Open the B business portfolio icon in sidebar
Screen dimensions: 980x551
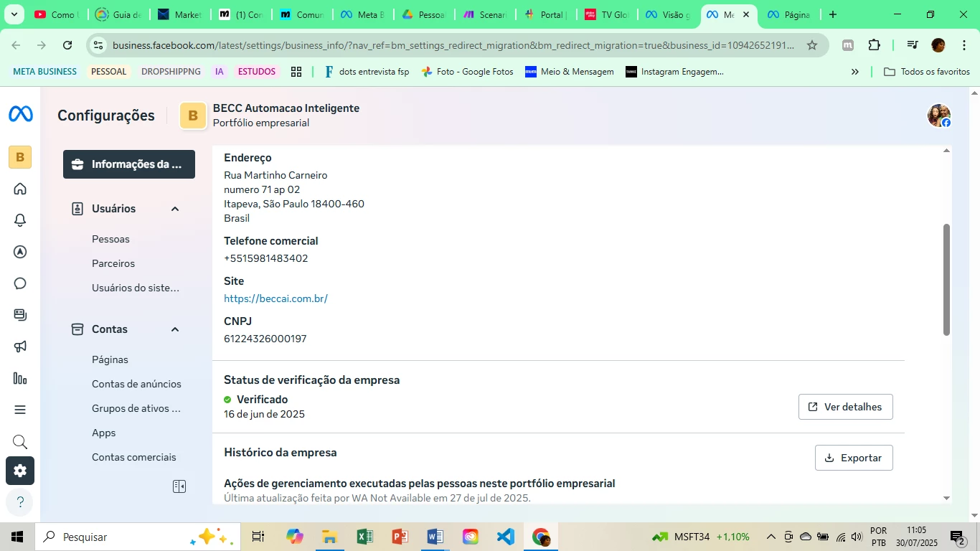(20, 157)
